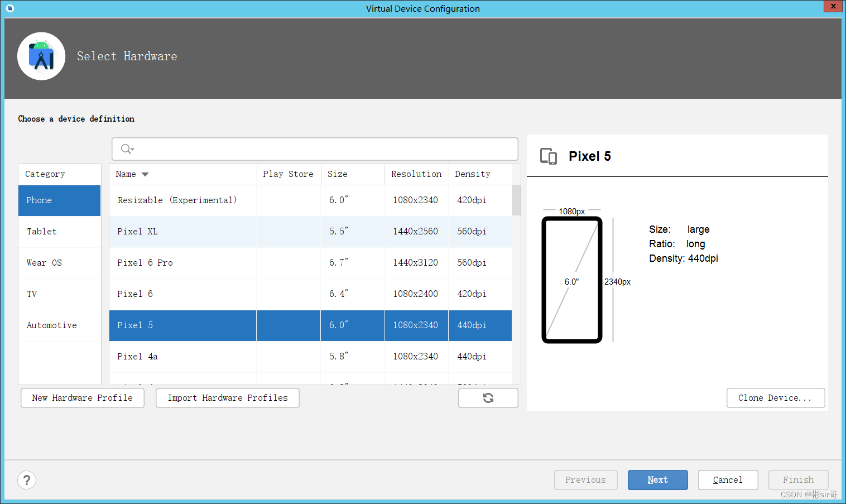Select the Pixel 5 device row
Image resolution: width=846 pixels, height=504 pixels.
point(310,325)
